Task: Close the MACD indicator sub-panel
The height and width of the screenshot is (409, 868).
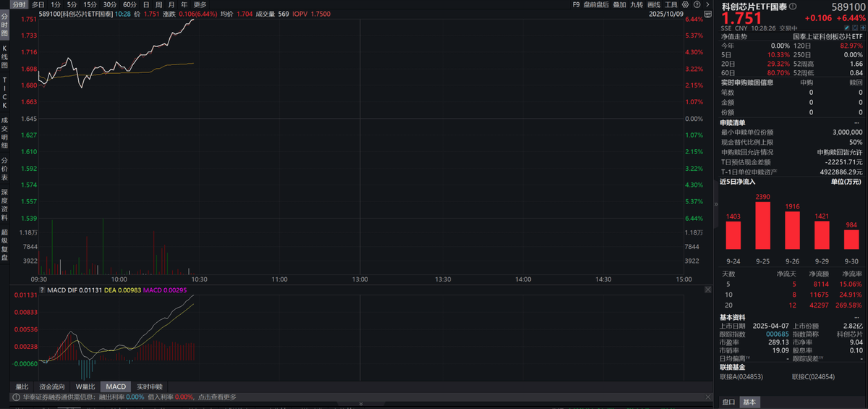Action: pos(707,289)
